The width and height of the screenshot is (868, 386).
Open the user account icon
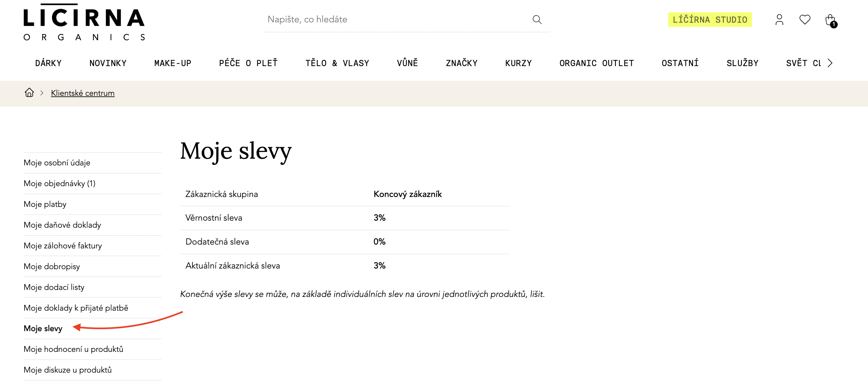(779, 19)
